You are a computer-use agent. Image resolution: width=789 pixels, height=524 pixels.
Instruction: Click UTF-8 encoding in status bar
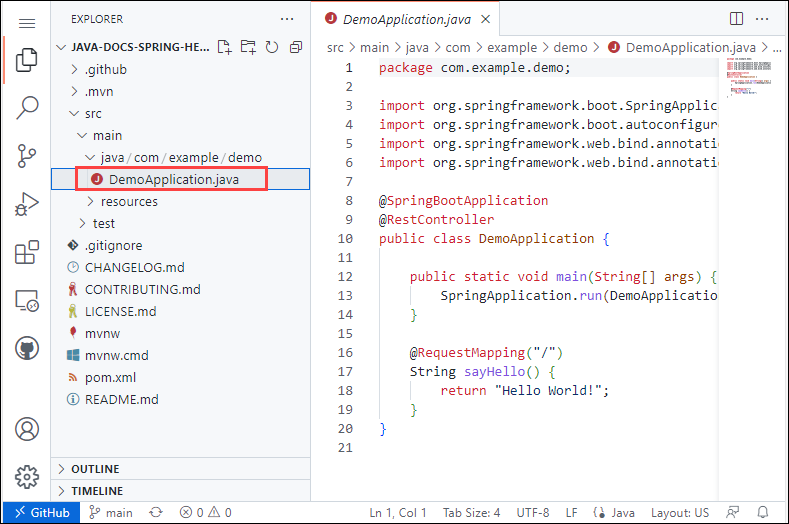(x=532, y=512)
